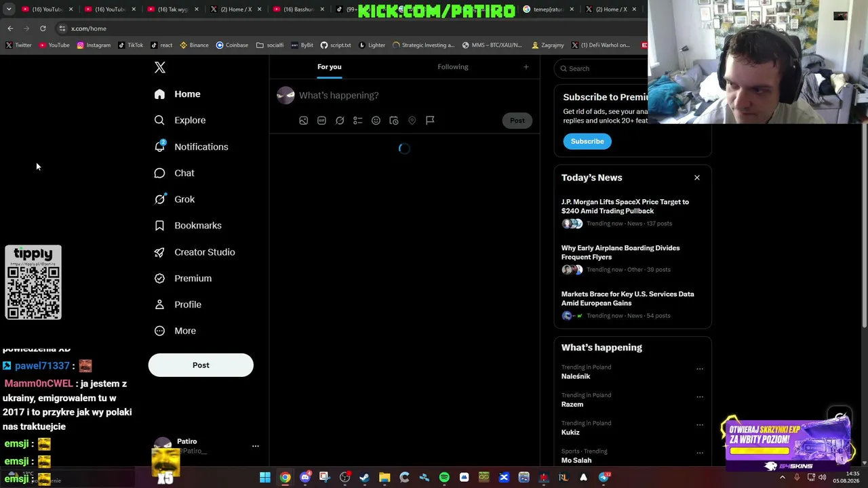Open the Premium page from the sidebar
Image resolution: width=868 pixels, height=488 pixels.
[184, 279]
